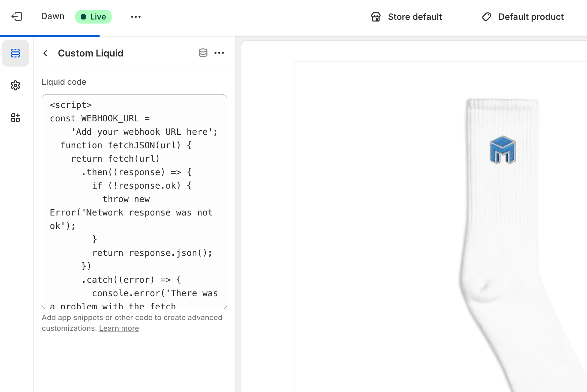Click the green Live indicator dot
Image resolution: width=587 pixels, height=392 pixels.
click(83, 16)
